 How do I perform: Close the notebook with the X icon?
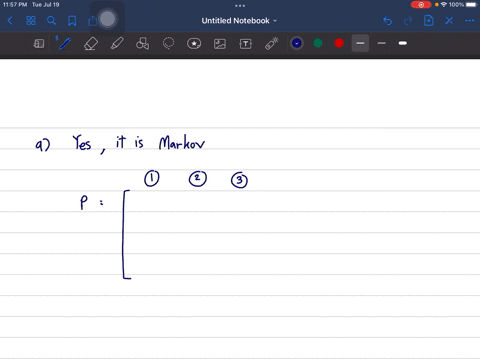point(449,21)
